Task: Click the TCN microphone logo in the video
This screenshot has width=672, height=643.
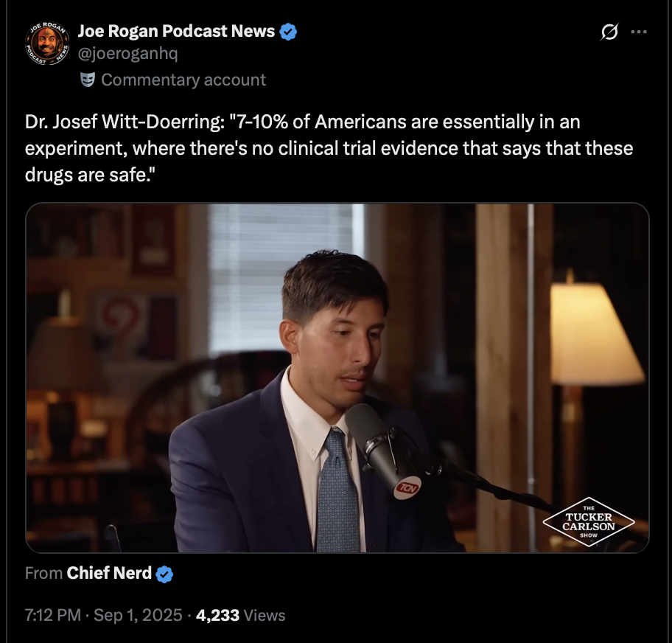Action: (x=407, y=487)
